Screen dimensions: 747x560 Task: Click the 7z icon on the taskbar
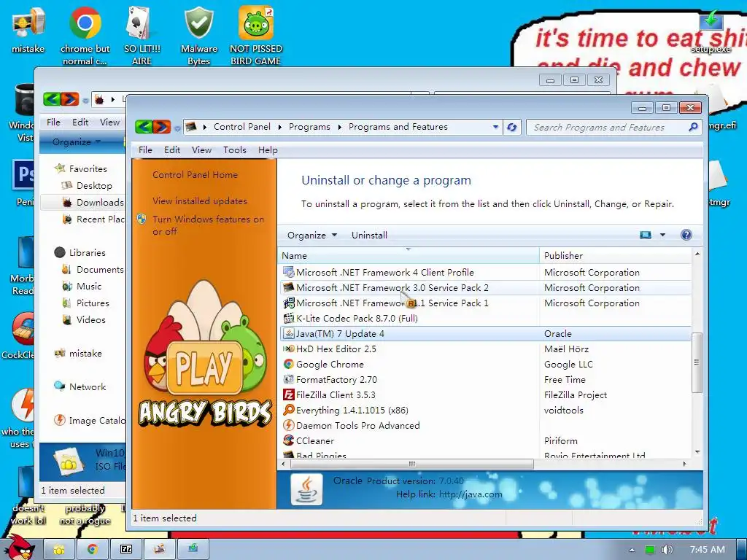point(126,549)
